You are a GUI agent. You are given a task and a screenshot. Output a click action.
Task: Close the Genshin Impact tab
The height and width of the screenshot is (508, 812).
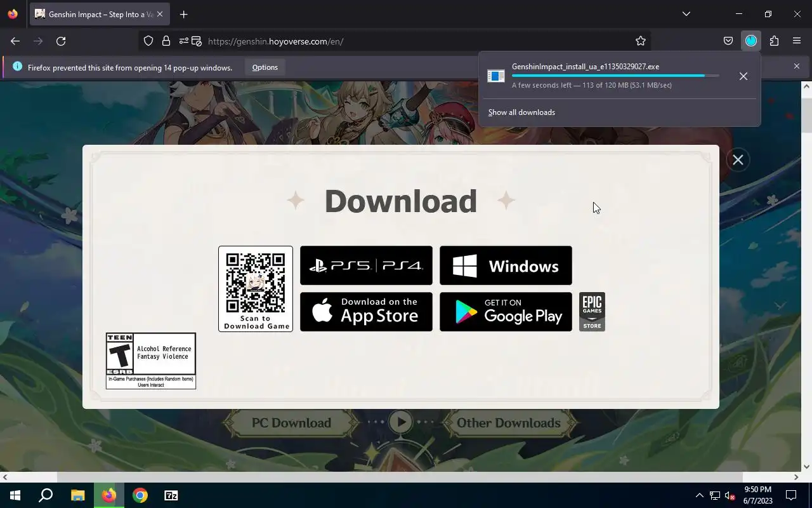pos(159,14)
